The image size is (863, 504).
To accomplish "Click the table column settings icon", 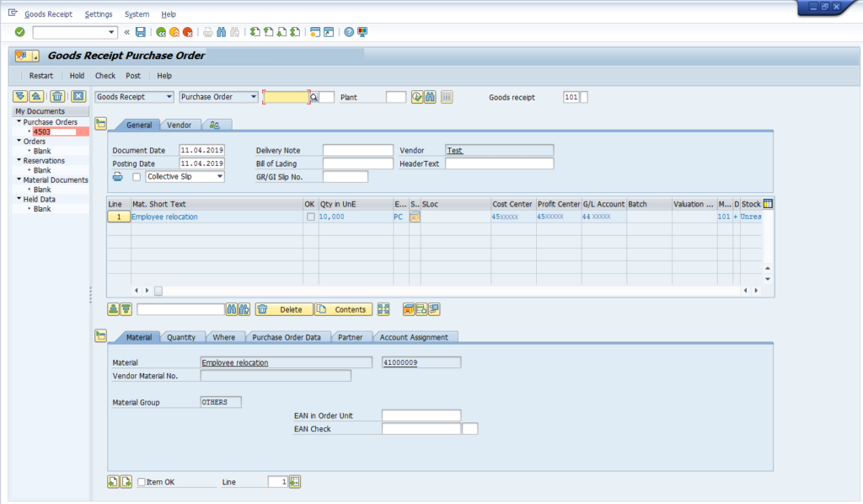I will [768, 204].
